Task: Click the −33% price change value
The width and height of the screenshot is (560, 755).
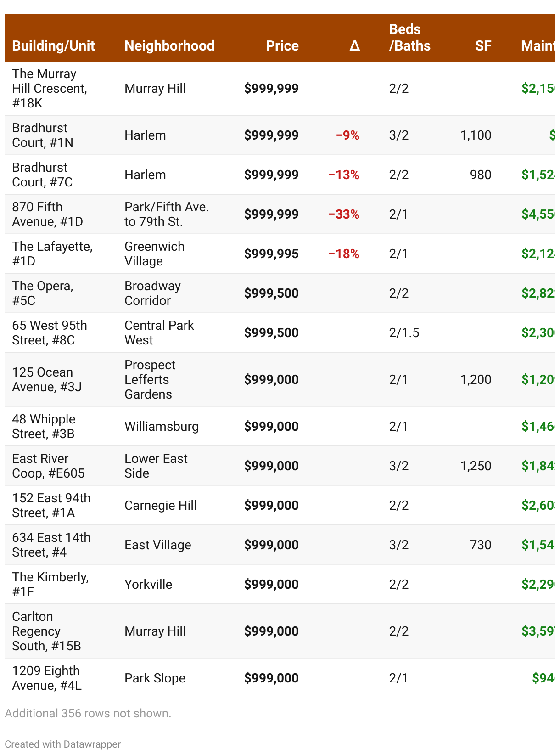Action: (x=344, y=214)
